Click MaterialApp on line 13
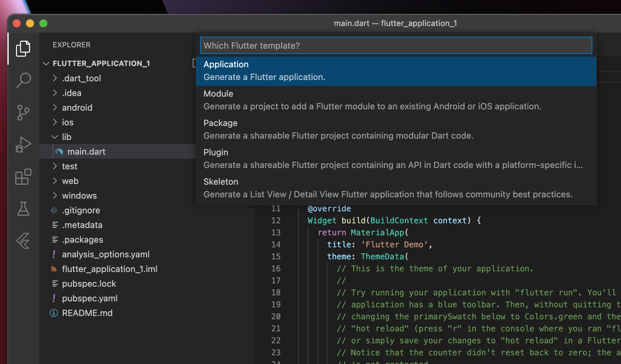The width and height of the screenshot is (621, 364). [x=377, y=233]
